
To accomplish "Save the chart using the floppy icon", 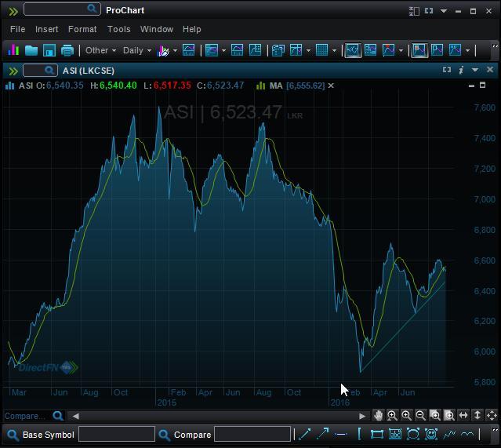I will point(49,50).
